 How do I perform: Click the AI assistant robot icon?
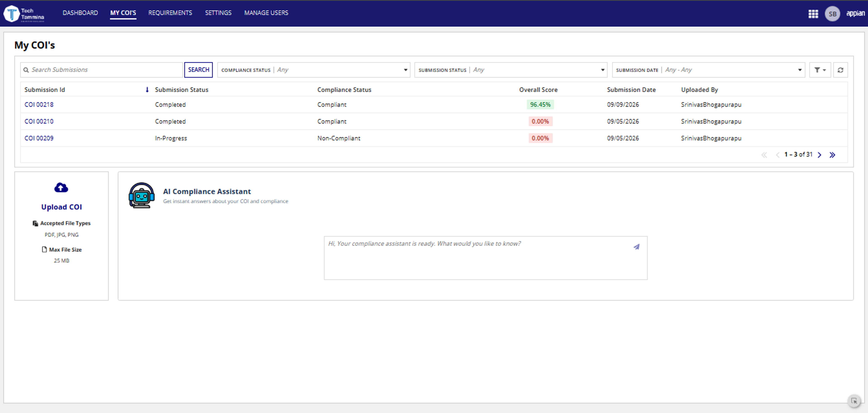(142, 195)
